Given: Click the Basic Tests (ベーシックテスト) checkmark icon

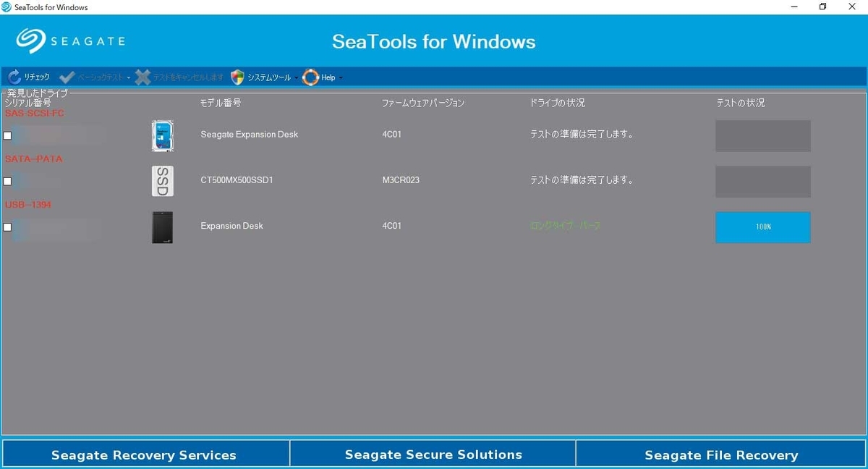Looking at the screenshot, I should click(x=67, y=77).
